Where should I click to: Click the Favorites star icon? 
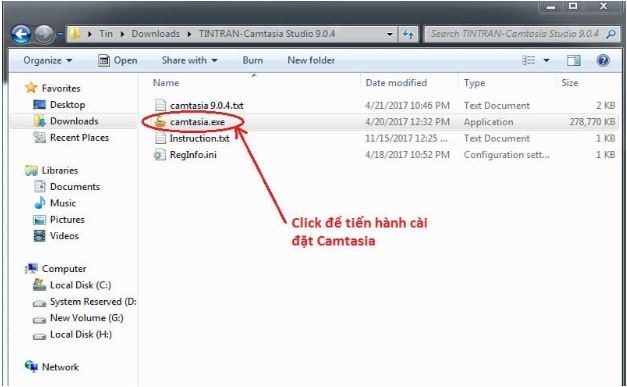pyautogui.click(x=31, y=88)
